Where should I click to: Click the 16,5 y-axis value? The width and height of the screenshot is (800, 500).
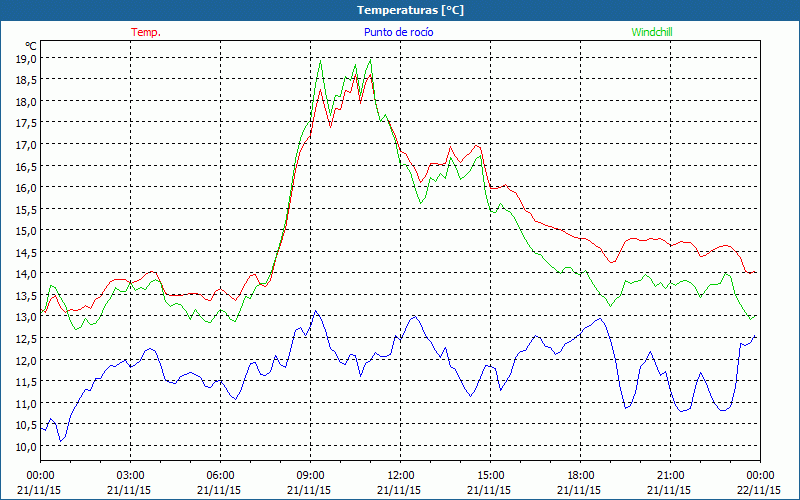click(x=28, y=166)
